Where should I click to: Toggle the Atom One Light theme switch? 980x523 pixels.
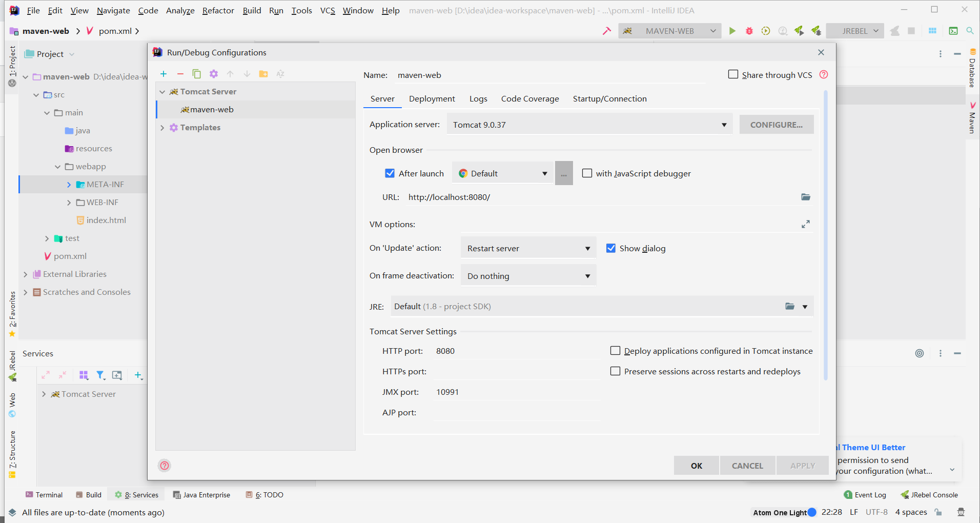(812, 512)
